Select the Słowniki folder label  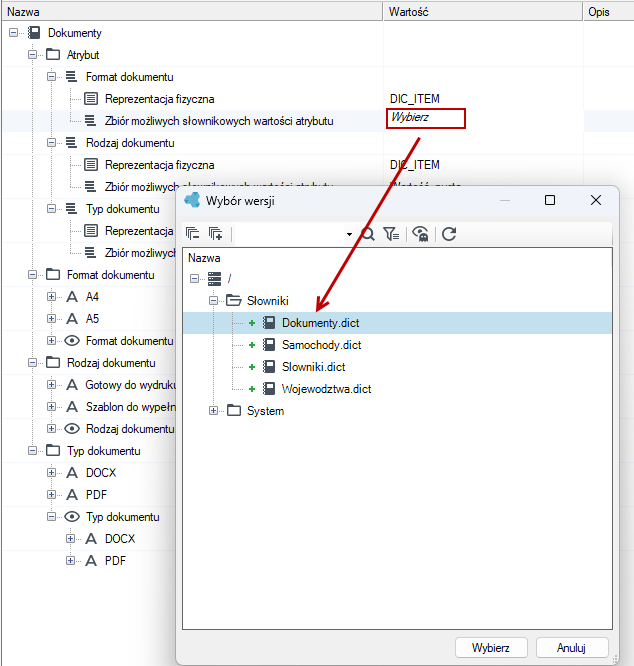click(268, 301)
